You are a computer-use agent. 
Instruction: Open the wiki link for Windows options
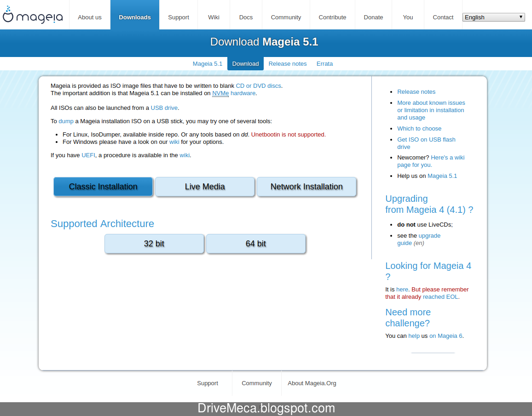click(x=174, y=142)
